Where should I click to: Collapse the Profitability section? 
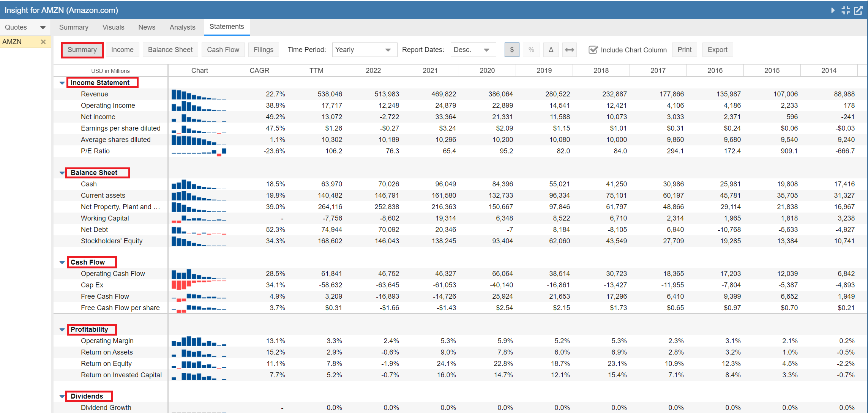coord(62,329)
